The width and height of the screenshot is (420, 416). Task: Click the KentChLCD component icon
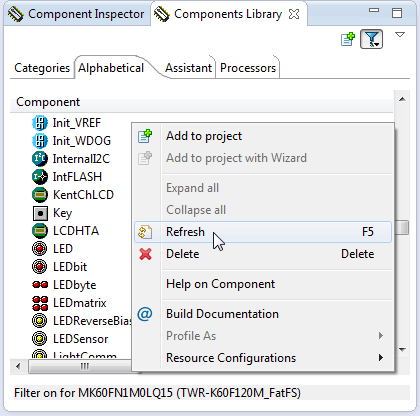click(x=40, y=195)
